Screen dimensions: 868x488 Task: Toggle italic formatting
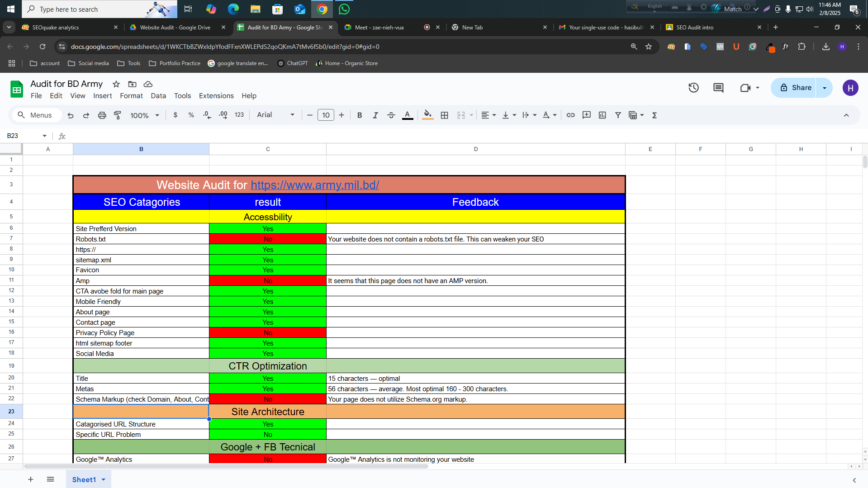coord(375,115)
